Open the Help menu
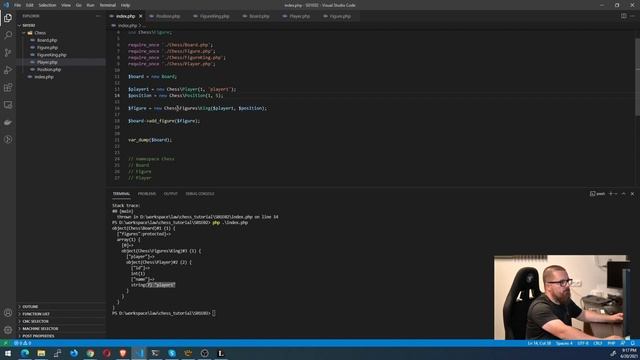Viewport: 640px width, 360px height. (x=126, y=5)
